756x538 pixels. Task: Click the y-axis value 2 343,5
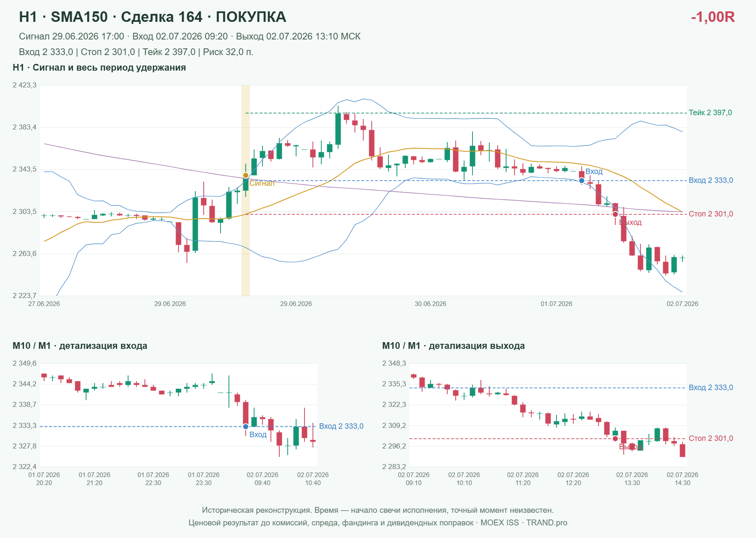pos(24,169)
